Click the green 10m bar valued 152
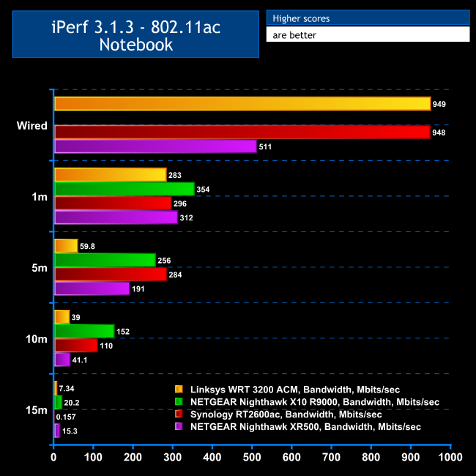The height and width of the screenshot is (476, 476). click(85, 331)
